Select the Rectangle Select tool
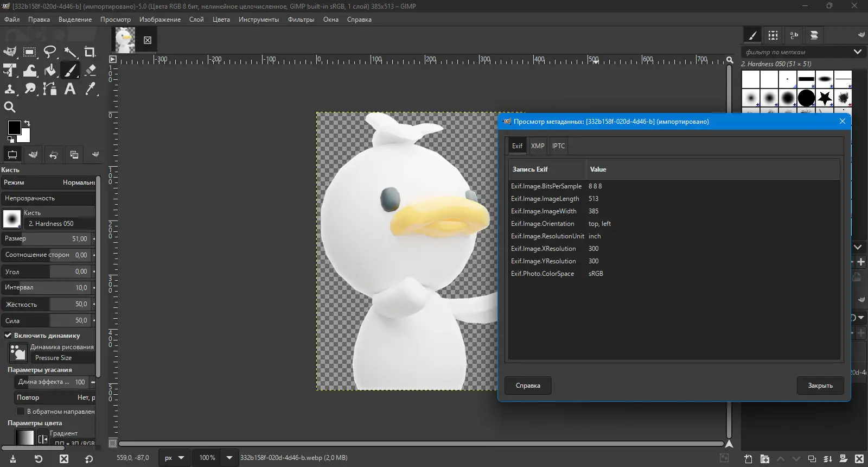 (x=30, y=52)
